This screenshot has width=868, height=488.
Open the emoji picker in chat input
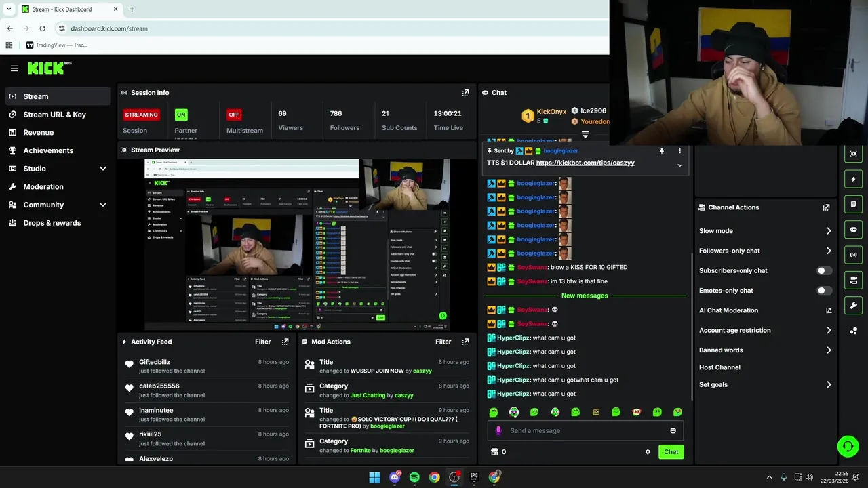pos(673,430)
